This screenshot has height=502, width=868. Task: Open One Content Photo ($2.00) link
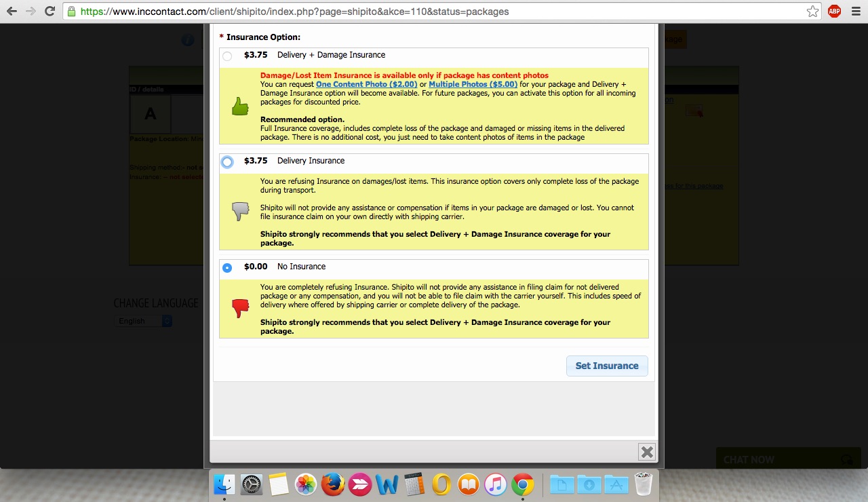click(366, 84)
